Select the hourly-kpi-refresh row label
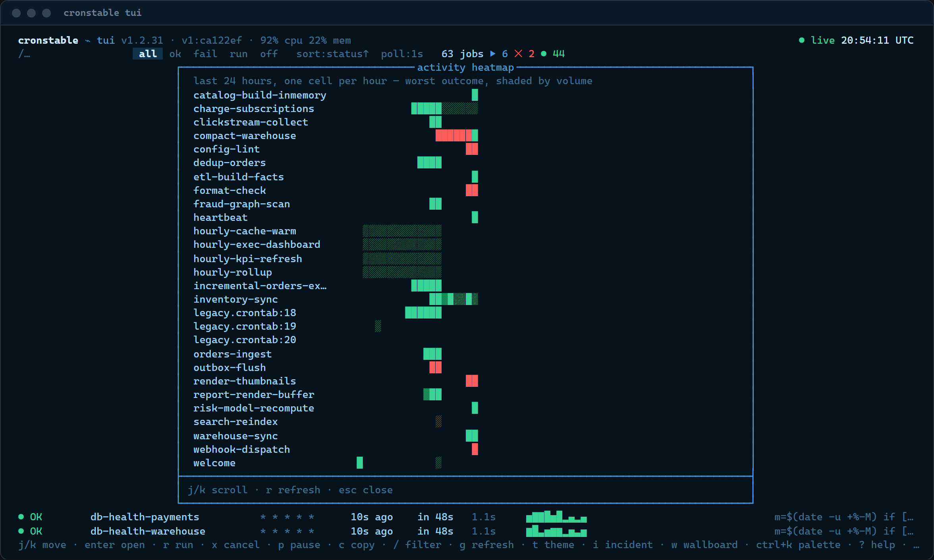 click(248, 259)
